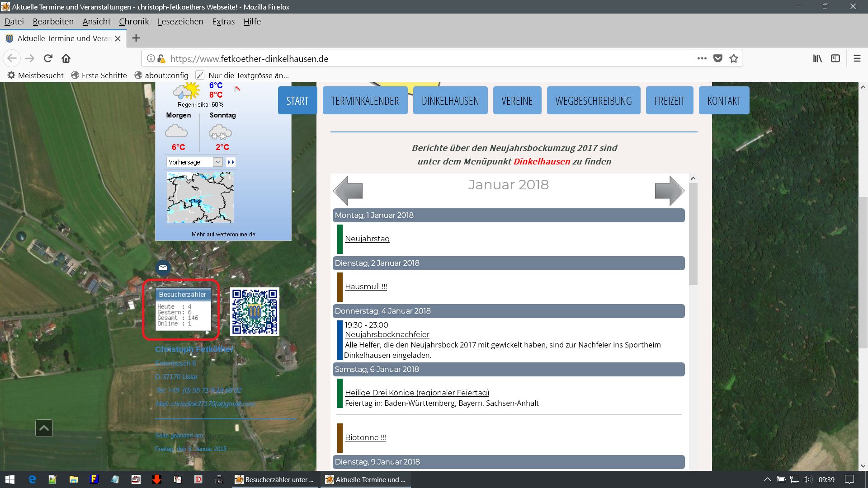Open the TERMINKALENDER navigation tab
The width and height of the screenshot is (868, 488).
pos(365,100)
